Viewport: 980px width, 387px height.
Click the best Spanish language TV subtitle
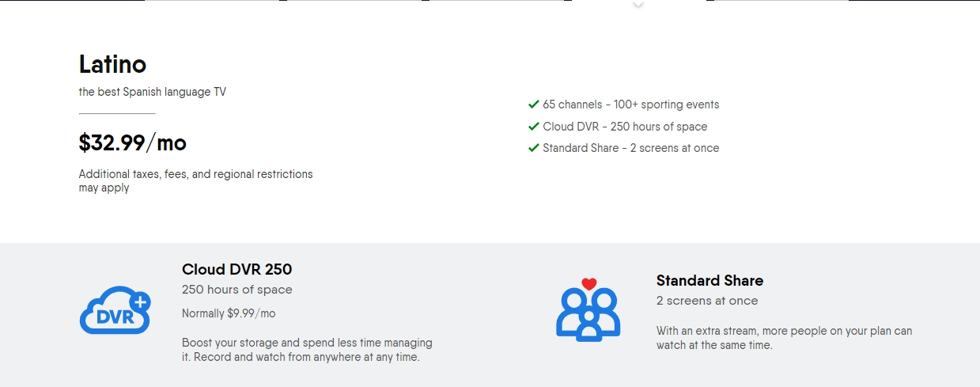[153, 92]
